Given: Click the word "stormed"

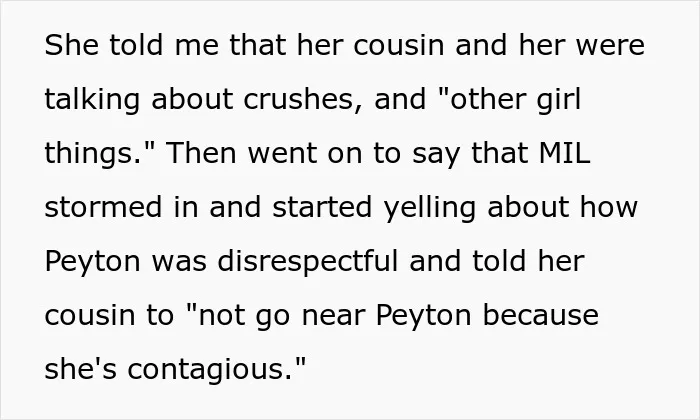Looking at the screenshot, I should pyautogui.click(x=104, y=207).
